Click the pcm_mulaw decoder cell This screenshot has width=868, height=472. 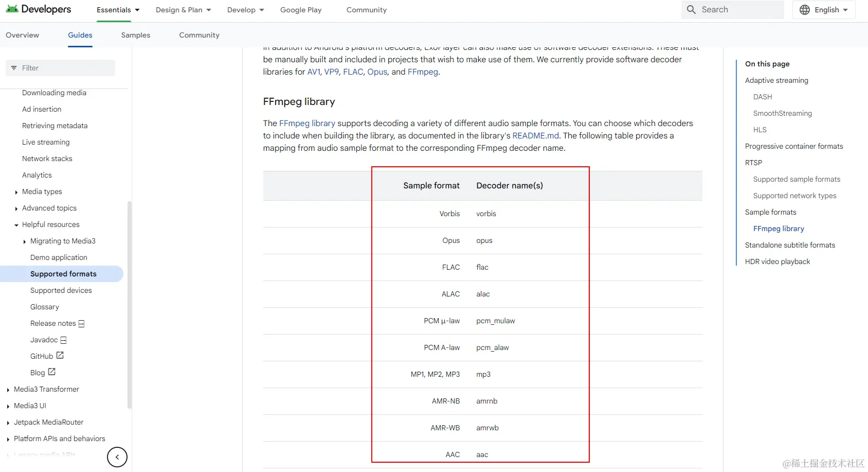[496, 321]
